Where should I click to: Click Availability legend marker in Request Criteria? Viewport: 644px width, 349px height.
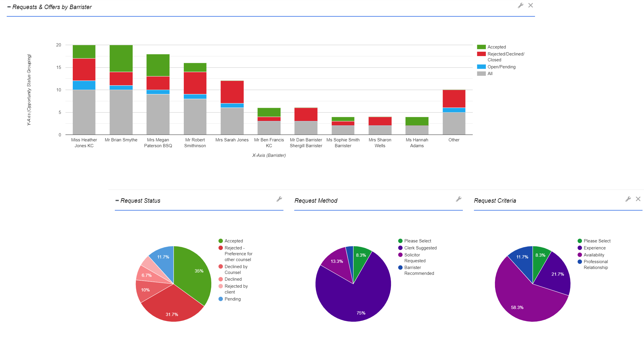coord(580,255)
